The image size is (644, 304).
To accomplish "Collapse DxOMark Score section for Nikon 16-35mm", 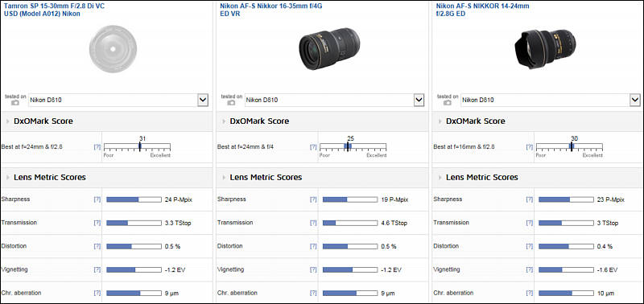I will (225, 121).
